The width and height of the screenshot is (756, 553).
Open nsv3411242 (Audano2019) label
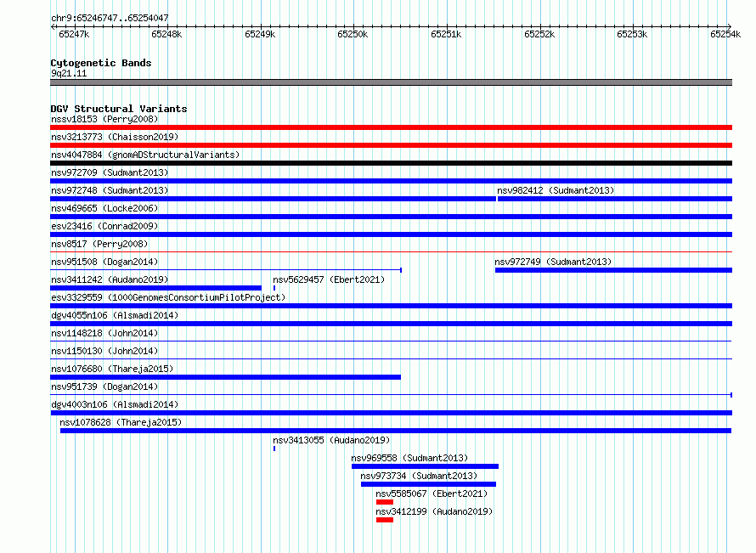pos(110,279)
